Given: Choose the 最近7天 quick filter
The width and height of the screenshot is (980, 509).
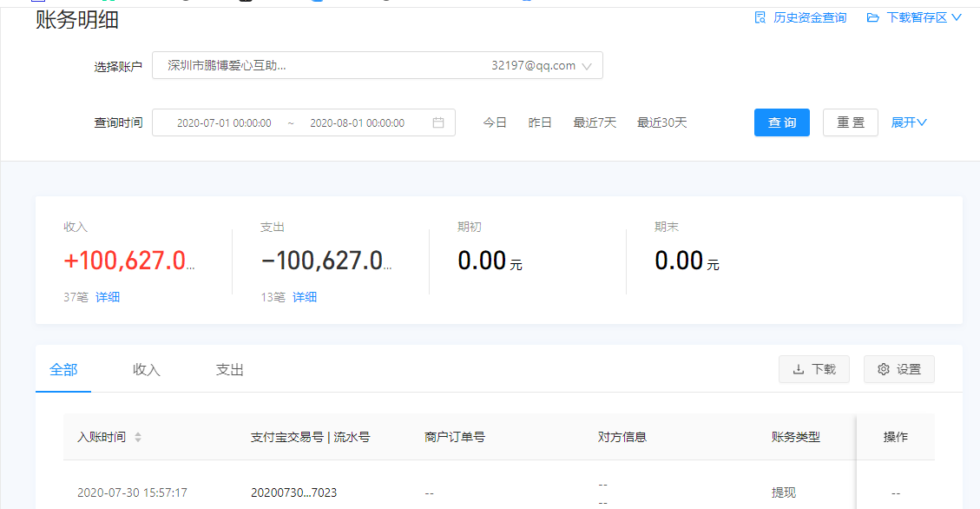Looking at the screenshot, I should point(595,122).
